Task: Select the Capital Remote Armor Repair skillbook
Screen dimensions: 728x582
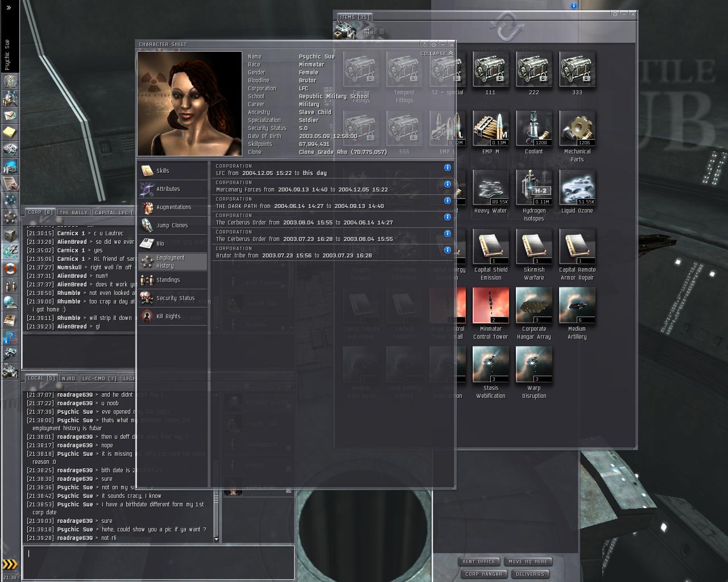Action: (577, 255)
